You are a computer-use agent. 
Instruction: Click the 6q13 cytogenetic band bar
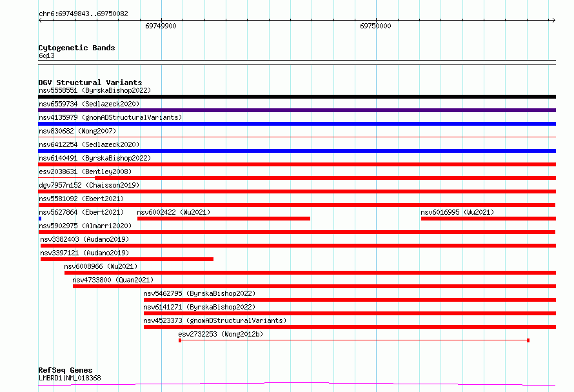pyautogui.click(x=297, y=63)
